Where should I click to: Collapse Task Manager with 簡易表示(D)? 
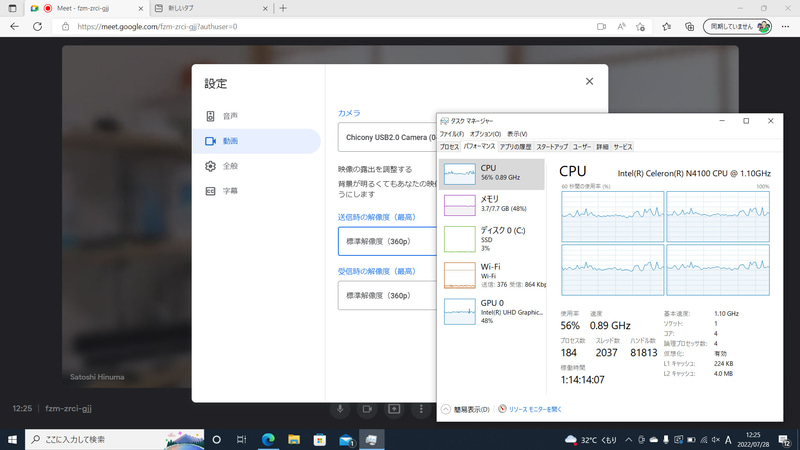coord(465,409)
